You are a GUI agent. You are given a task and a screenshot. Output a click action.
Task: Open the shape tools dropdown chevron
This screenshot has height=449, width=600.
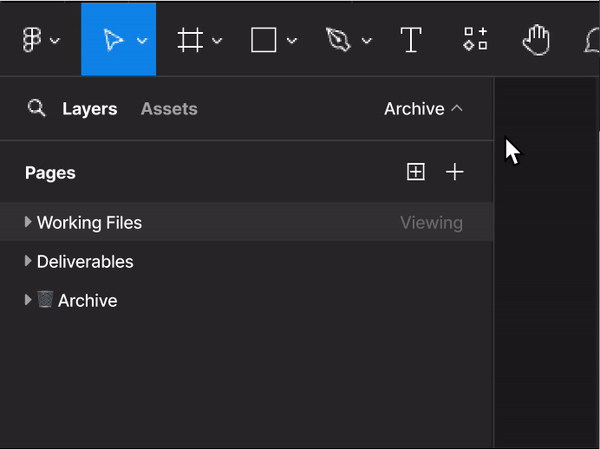292,40
